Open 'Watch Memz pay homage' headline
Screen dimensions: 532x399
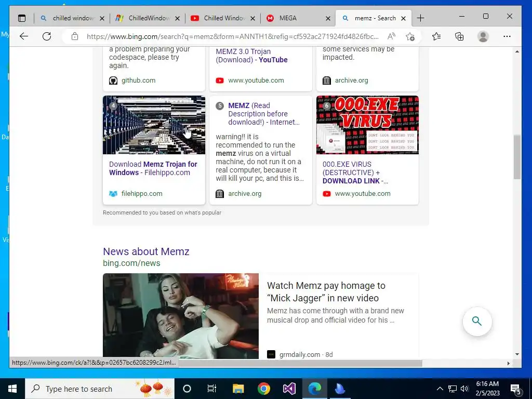pos(326,292)
